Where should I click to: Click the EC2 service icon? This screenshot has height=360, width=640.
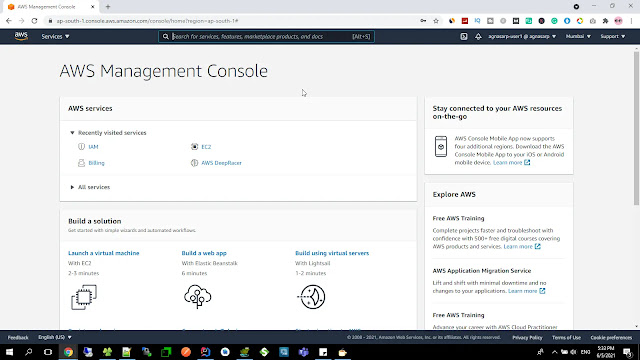click(194, 147)
